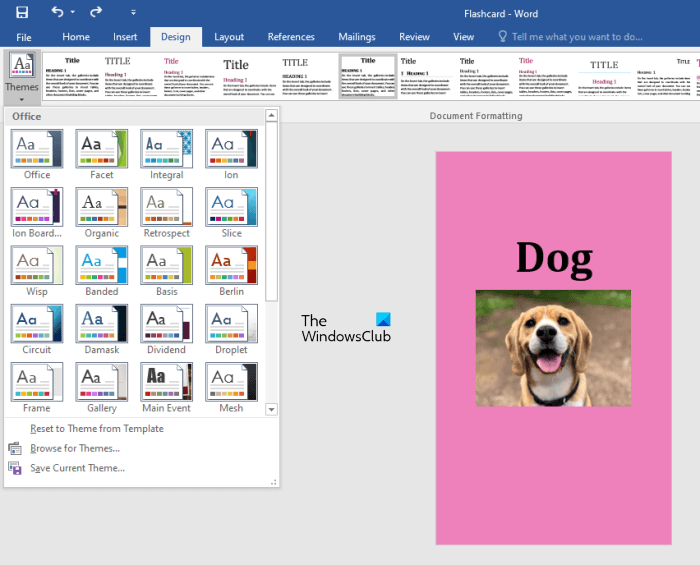This screenshot has height=565, width=700.
Task: Choose Save Current Theme
Action: tap(77, 468)
